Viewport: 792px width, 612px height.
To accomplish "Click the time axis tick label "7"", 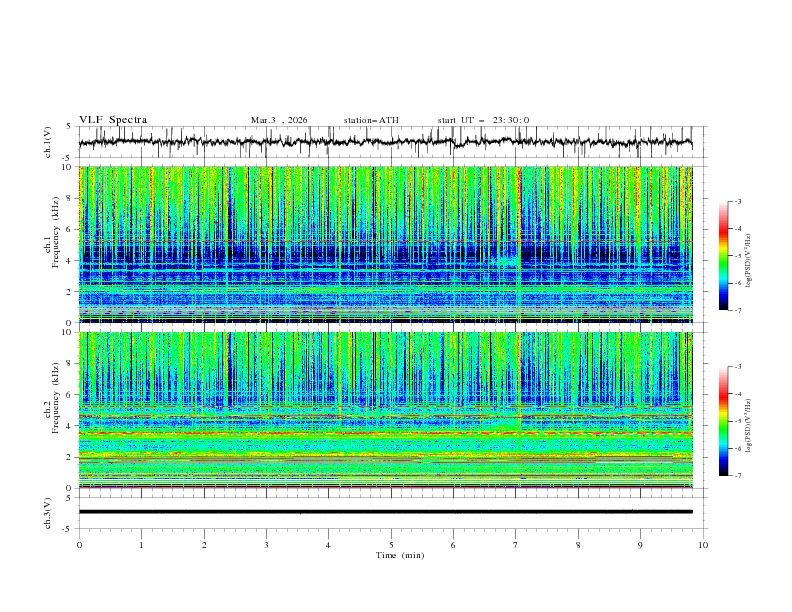I will (516, 545).
